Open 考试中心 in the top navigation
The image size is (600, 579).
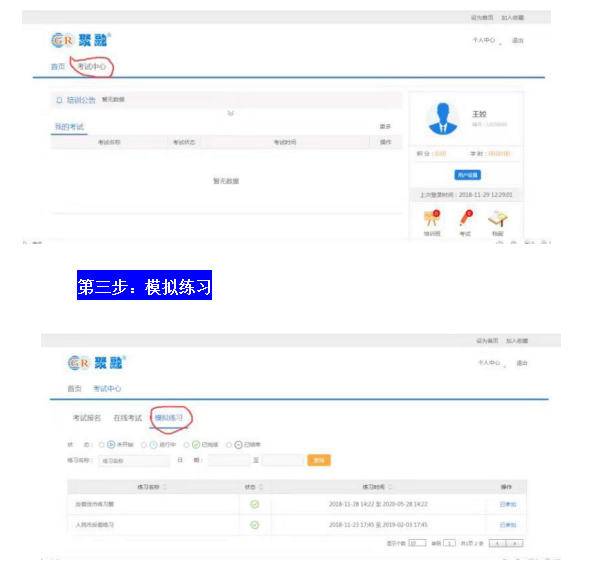(92, 67)
